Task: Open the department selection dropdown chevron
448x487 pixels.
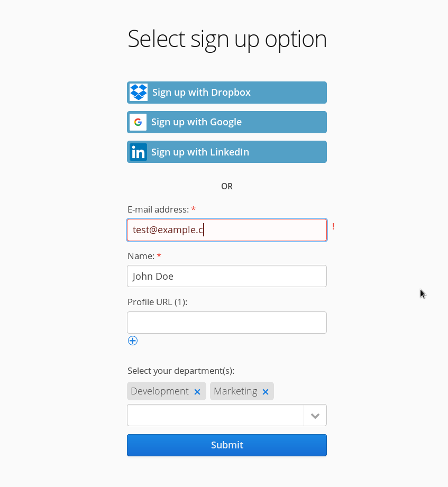Action: pos(315,415)
